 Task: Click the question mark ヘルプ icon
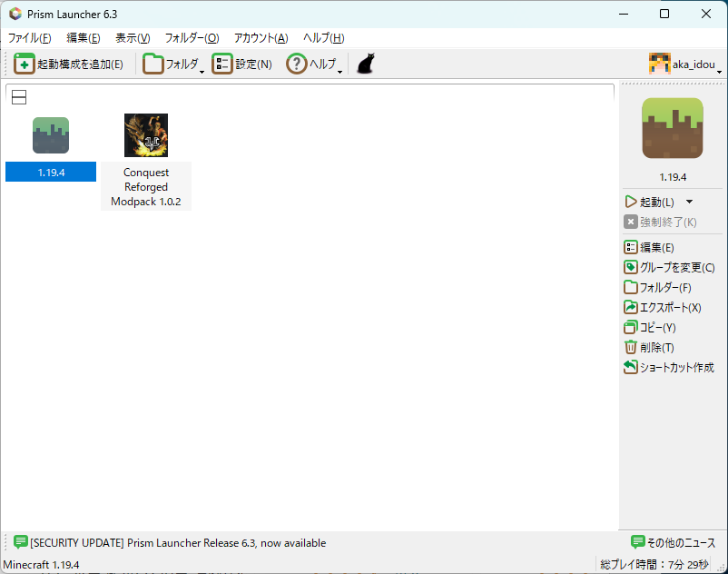pos(296,64)
